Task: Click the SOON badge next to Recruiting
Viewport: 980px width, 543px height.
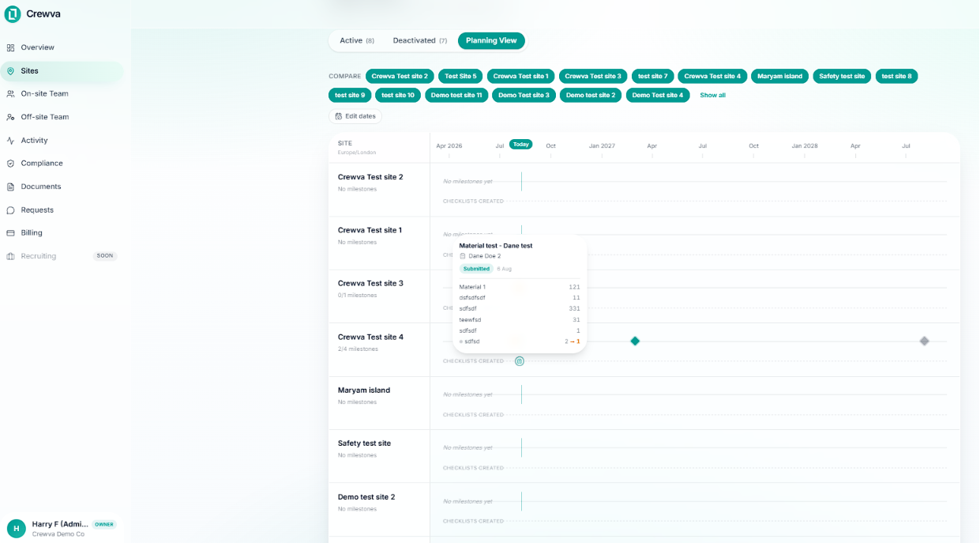Action: tap(105, 256)
